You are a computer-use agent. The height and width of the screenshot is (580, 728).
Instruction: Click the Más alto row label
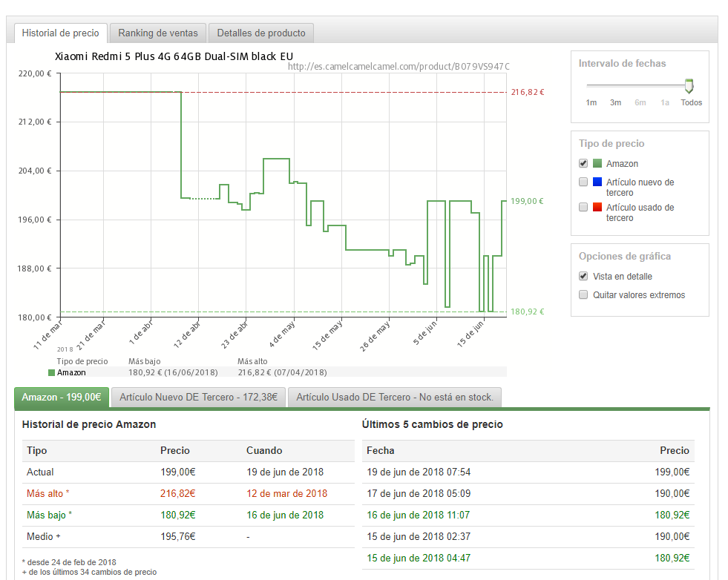coord(47,494)
